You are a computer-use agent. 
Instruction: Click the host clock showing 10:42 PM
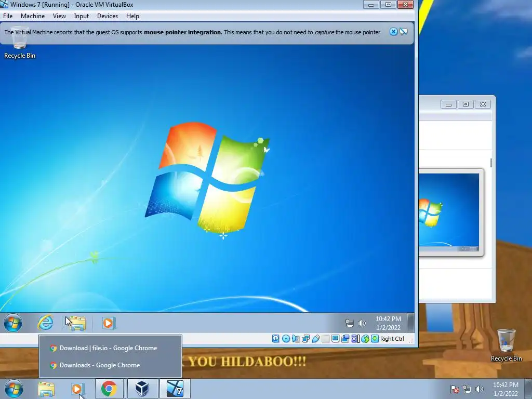[506, 389]
